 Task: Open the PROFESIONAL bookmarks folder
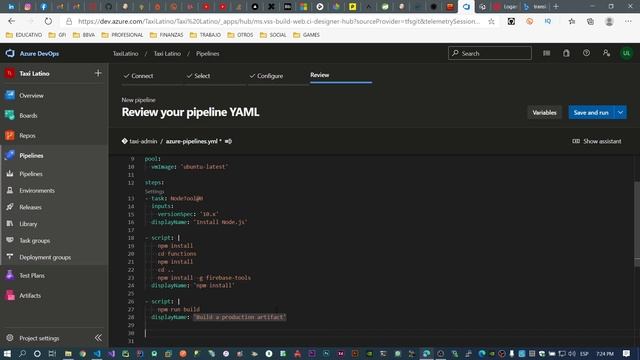[x=122, y=35]
